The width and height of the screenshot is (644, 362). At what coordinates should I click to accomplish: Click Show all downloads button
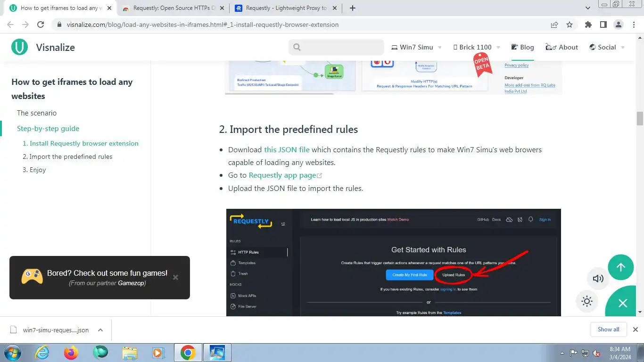point(608,329)
